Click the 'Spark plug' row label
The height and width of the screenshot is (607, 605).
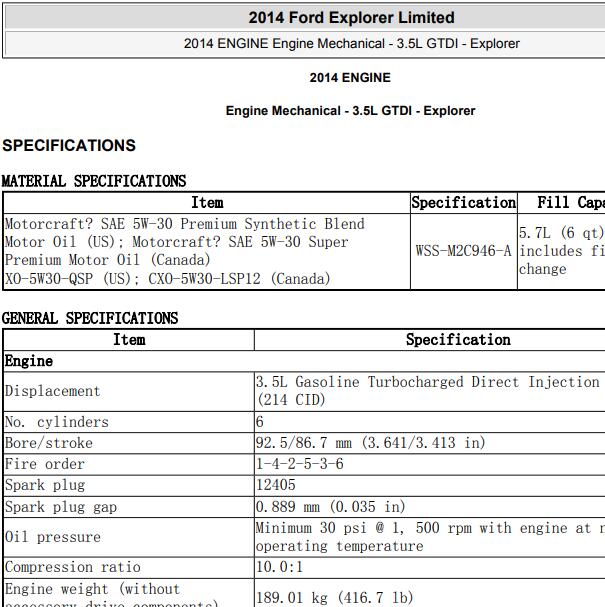point(45,485)
